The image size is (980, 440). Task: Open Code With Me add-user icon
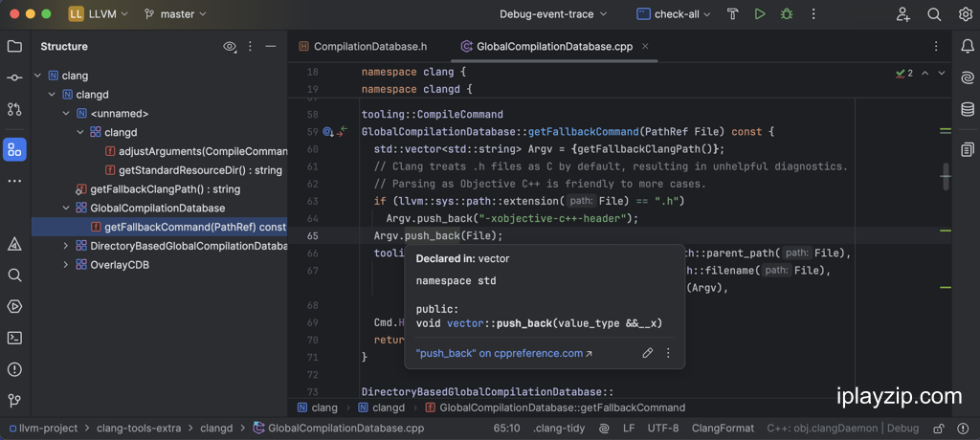coord(903,13)
